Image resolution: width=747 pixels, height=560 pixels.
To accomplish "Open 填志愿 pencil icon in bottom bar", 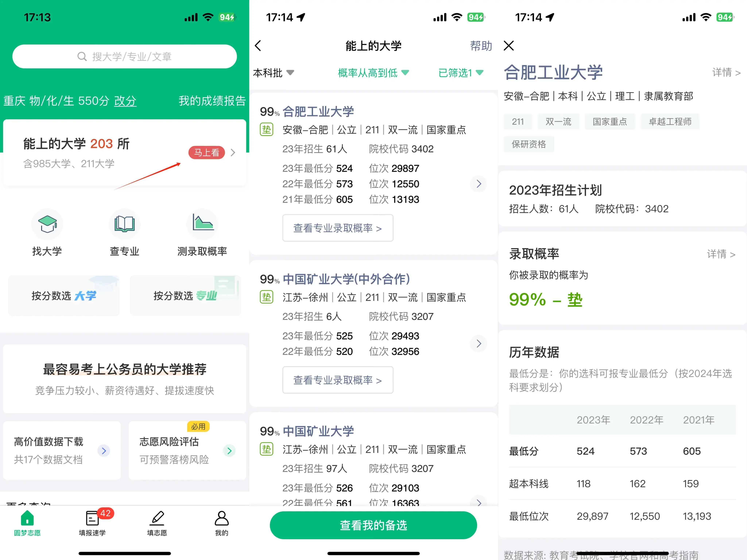I will point(157,518).
